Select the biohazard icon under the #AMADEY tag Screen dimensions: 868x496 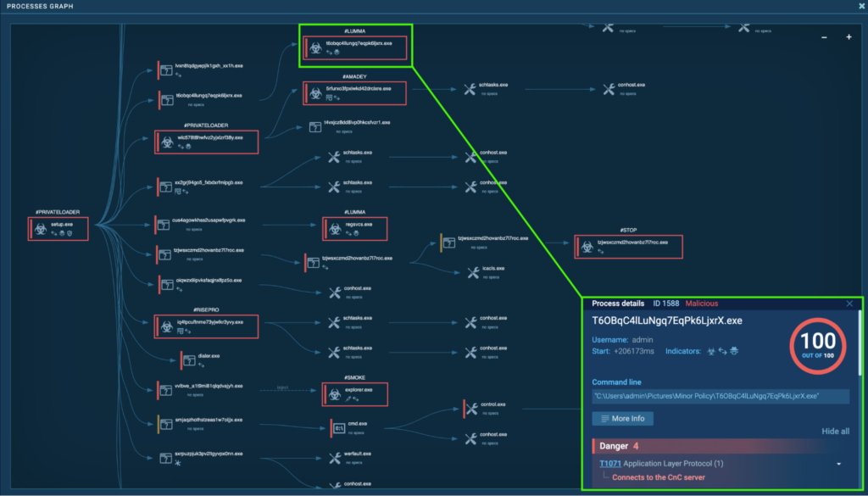[x=314, y=92]
